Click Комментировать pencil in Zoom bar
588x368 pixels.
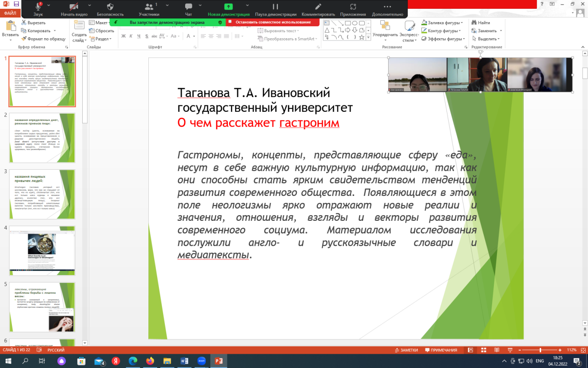[318, 7]
